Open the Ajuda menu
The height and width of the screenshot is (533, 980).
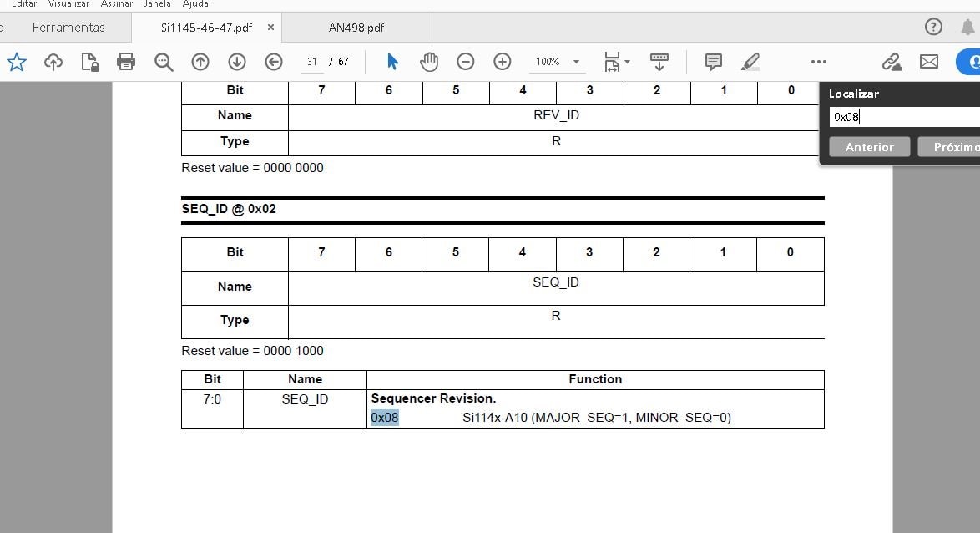(x=195, y=3)
